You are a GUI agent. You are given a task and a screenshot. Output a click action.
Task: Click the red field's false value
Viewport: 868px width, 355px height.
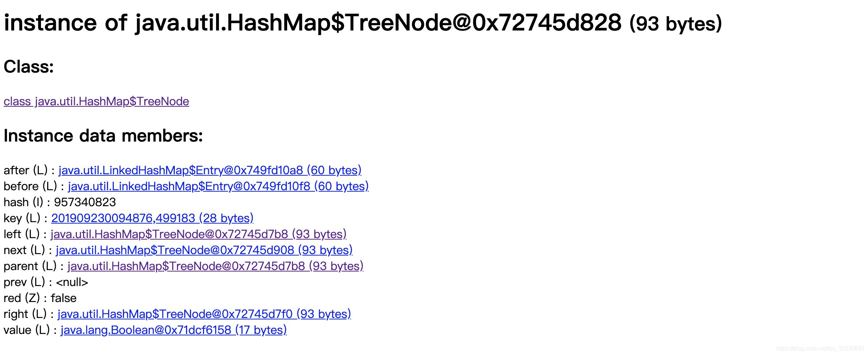click(x=63, y=298)
